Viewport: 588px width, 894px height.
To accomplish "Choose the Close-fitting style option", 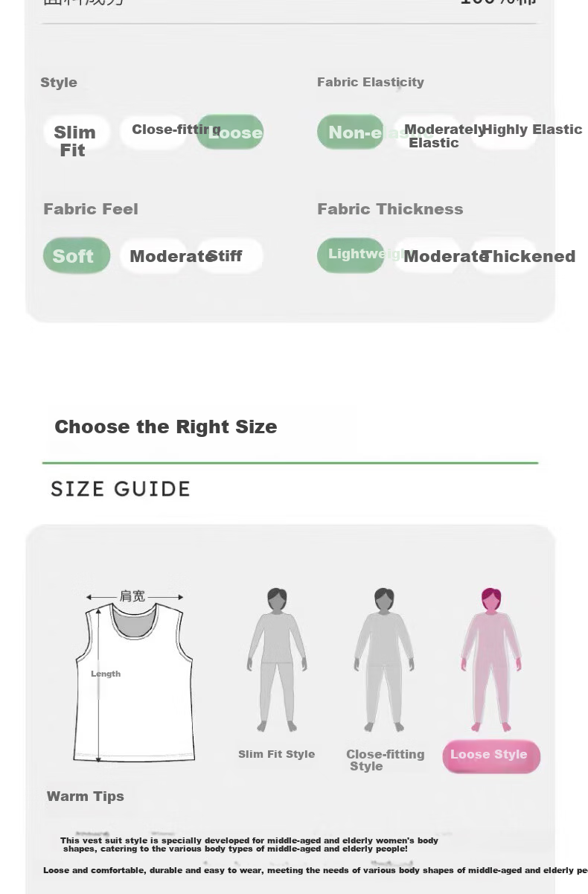I will (x=153, y=132).
